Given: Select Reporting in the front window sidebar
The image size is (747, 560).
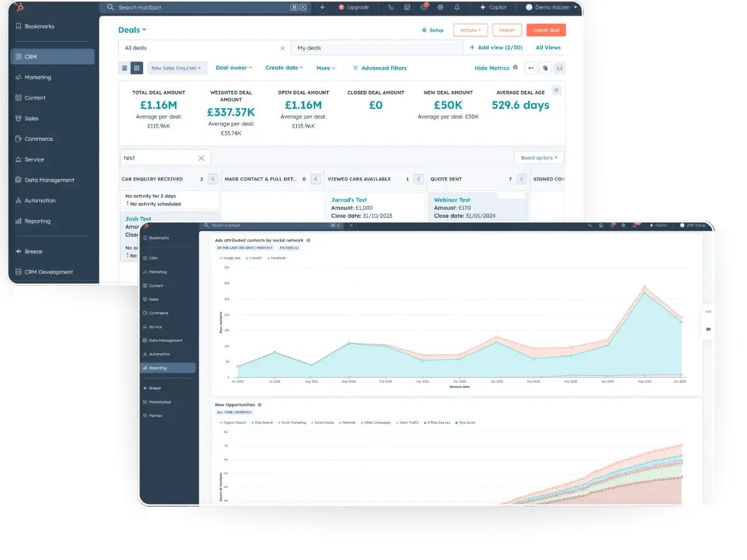Looking at the screenshot, I should [168, 368].
